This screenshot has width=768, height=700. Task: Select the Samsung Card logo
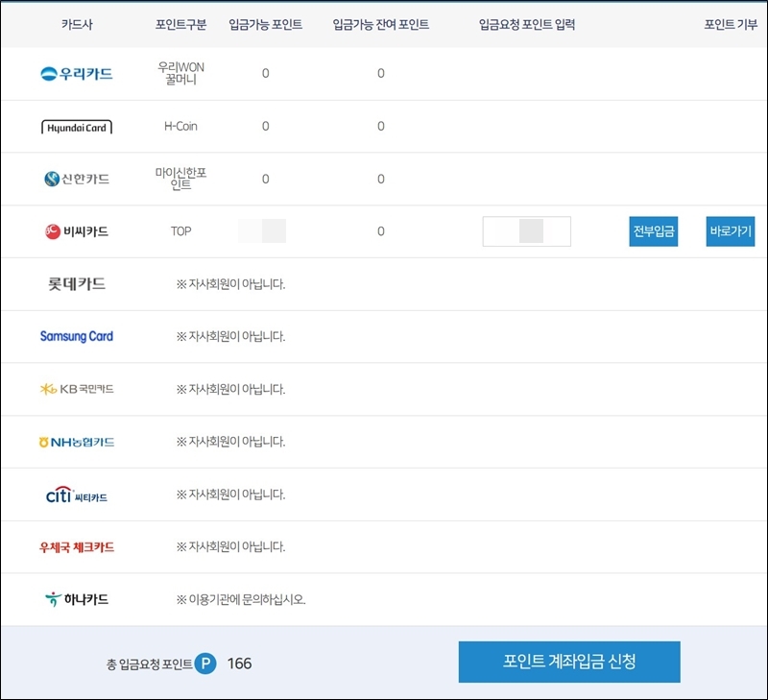click(x=77, y=336)
